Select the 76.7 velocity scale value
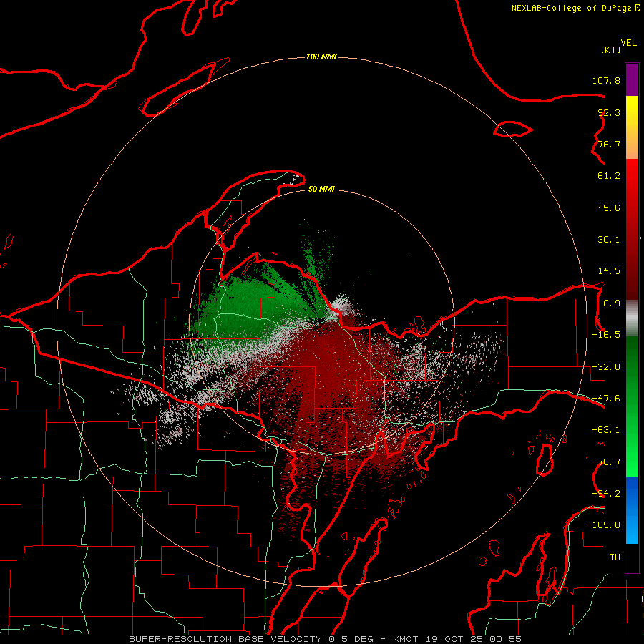644x644 pixels. click(609, 144)
